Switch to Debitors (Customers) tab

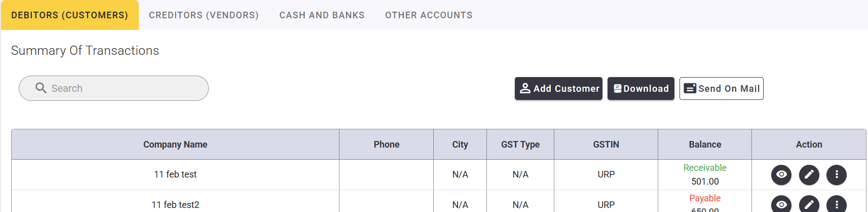click(70, 15)
